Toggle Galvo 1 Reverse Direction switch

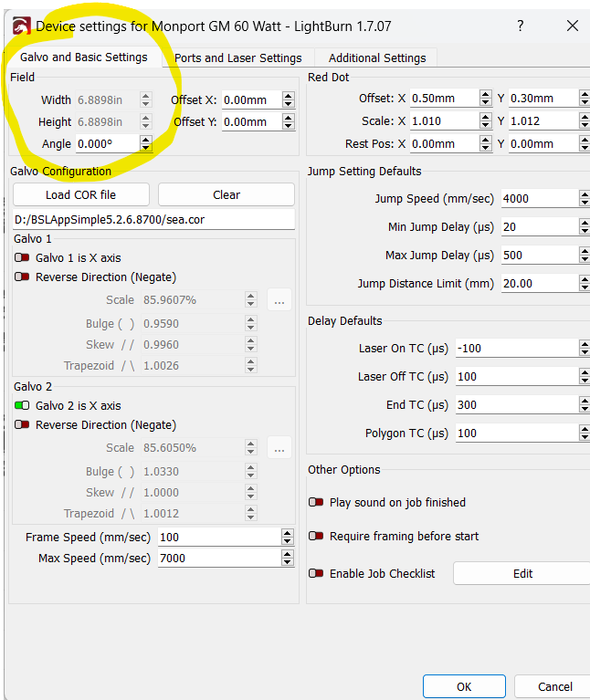22,277
